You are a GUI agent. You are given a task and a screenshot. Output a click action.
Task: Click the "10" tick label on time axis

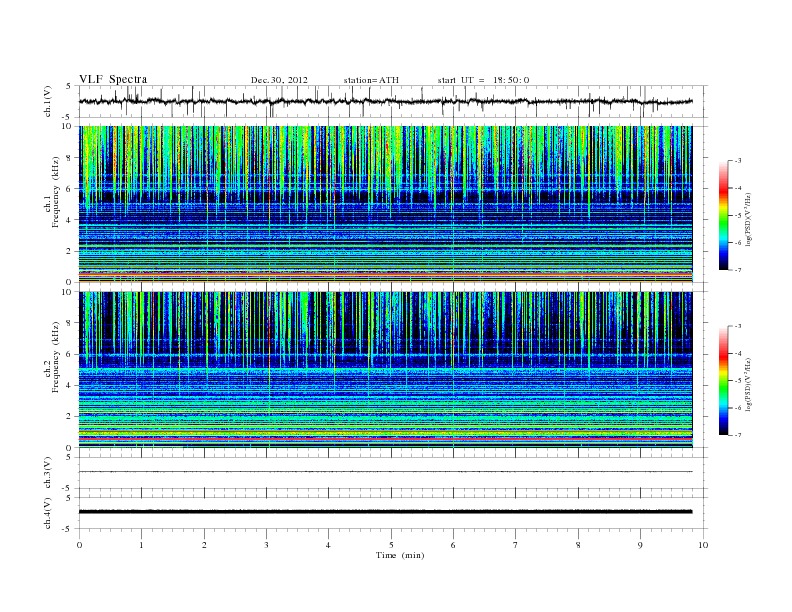tap(703, 545)
